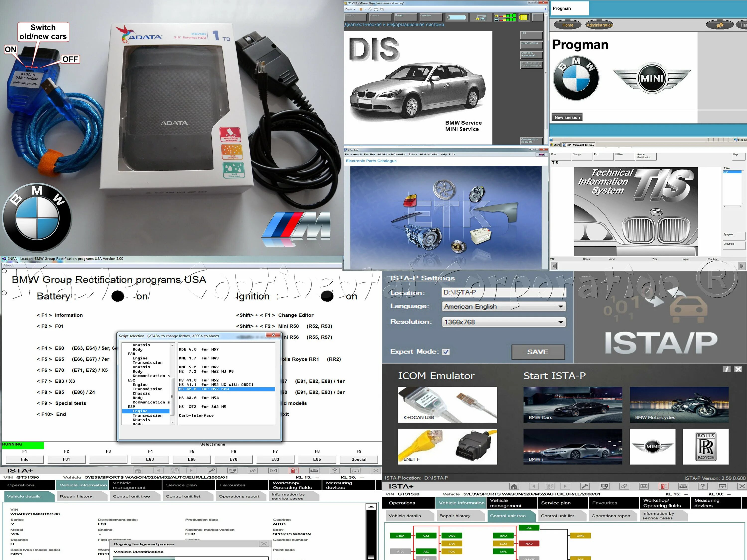The width and height of the screenshot is (747, 560).
Task: Open the Language dropdown showing American English
Action: click(560, 306)
